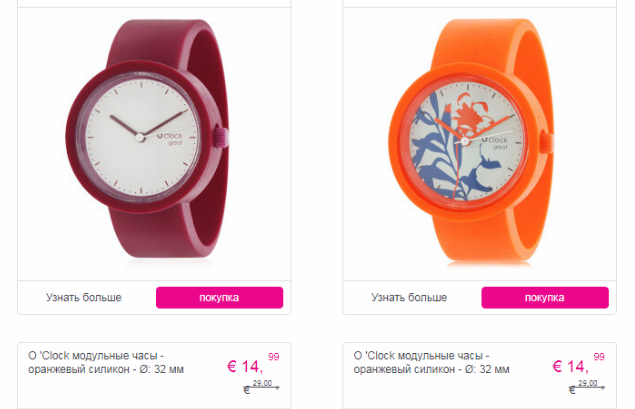This screenshot has height=409, width=635.
Task: Click покупка button for the orange watch
Action: point(545,298)
